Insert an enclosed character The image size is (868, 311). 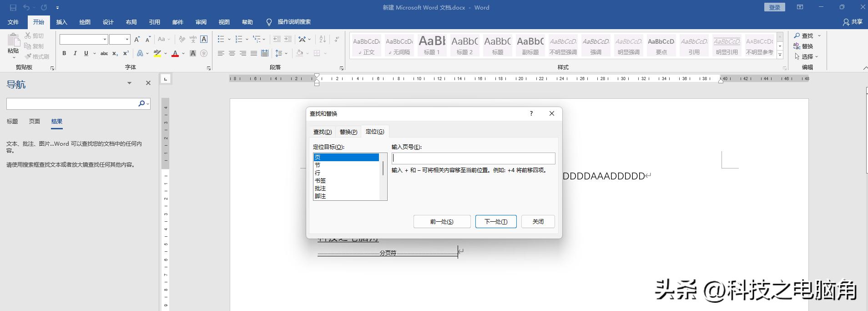coord(204,53)
